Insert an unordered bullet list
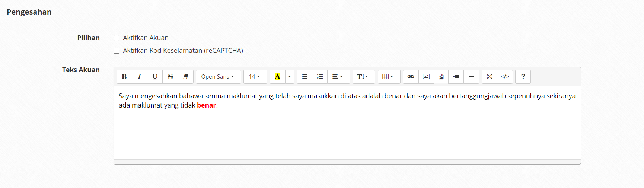 click(305, 77)
